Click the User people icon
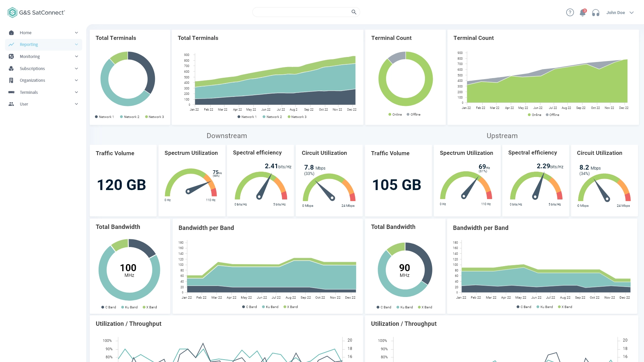644x362 pixels. click(11, 104)
